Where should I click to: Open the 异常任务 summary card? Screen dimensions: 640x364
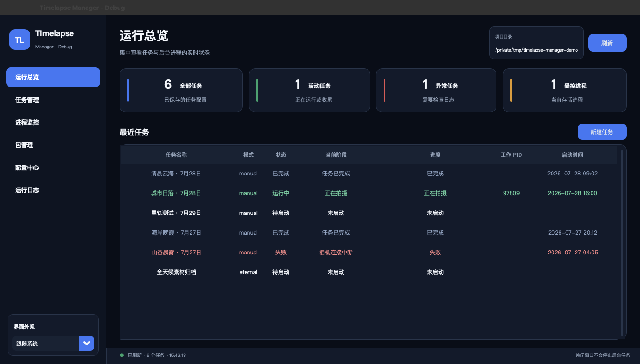(436, 90)
